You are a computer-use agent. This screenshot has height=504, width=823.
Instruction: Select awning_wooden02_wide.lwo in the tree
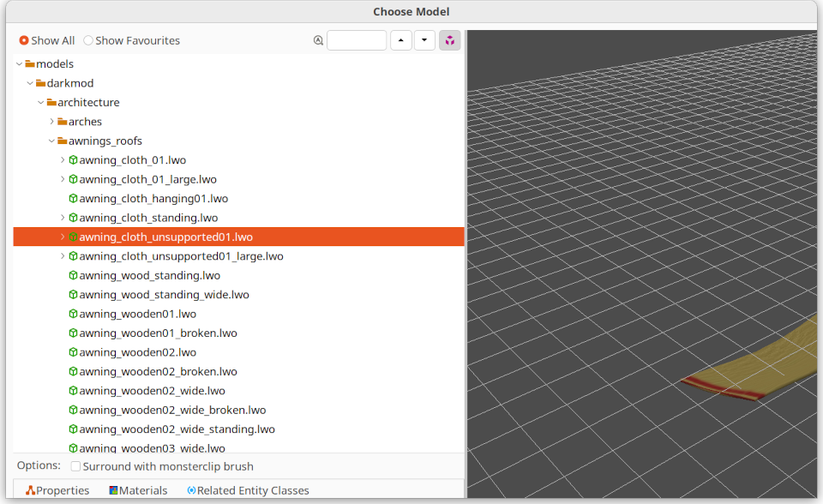pos(152,391)
